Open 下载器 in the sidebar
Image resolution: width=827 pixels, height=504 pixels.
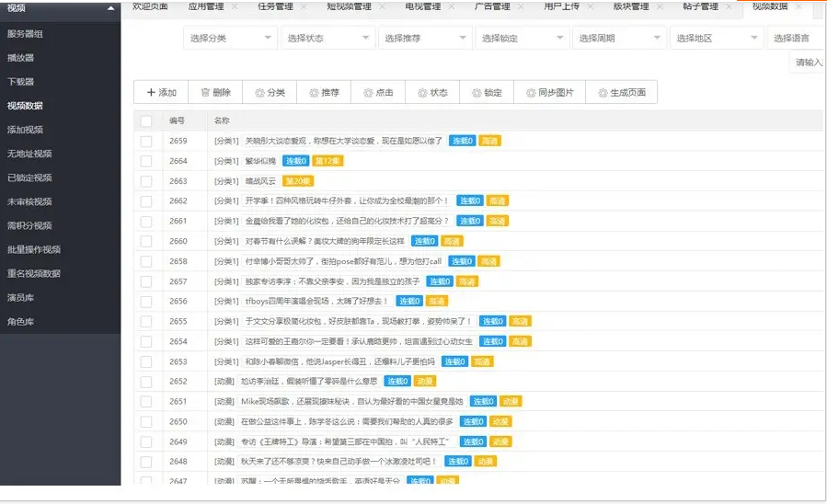tap(20, 82)
